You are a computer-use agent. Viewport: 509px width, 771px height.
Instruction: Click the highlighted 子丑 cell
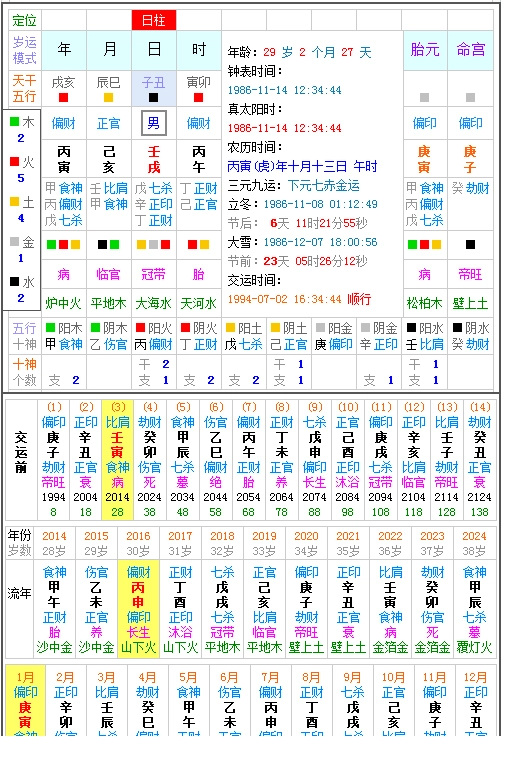click(x=153, y=89)
